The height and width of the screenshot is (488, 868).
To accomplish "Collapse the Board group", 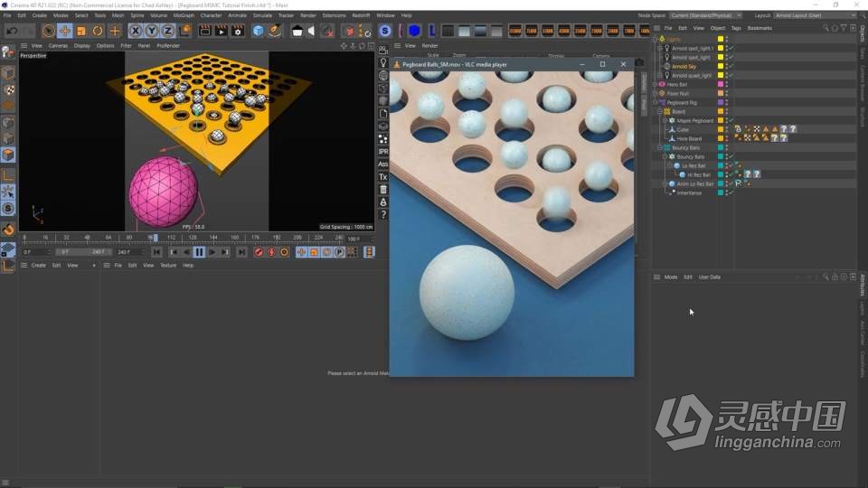I will (x=660, y=112).
